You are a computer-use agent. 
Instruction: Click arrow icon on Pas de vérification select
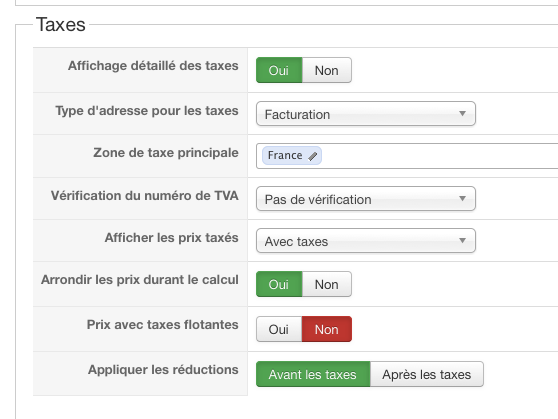click(x=462, y=198)
